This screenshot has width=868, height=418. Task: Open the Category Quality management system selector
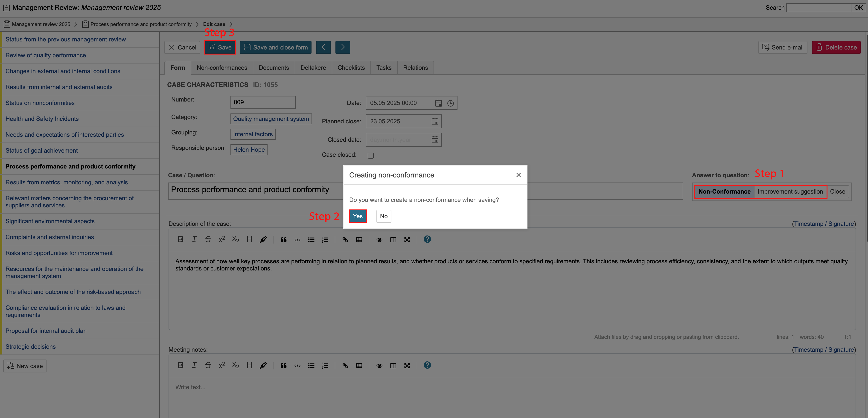[271, 119]
